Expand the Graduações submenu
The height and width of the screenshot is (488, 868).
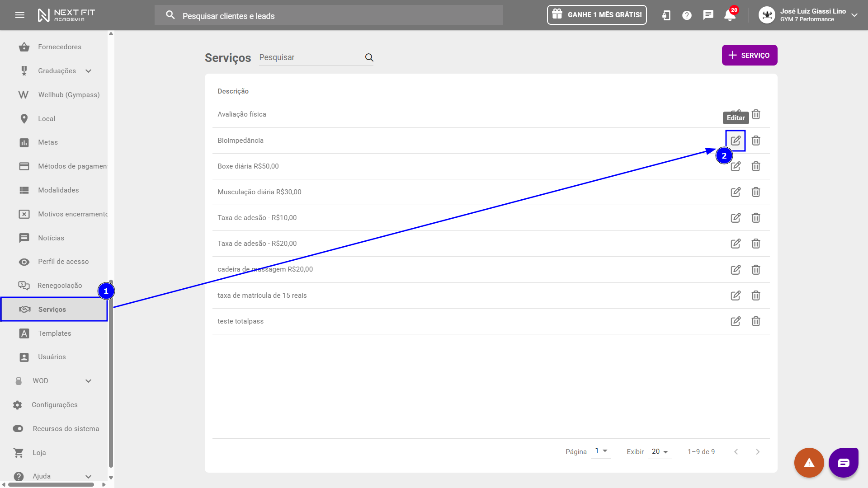(89, 71)
